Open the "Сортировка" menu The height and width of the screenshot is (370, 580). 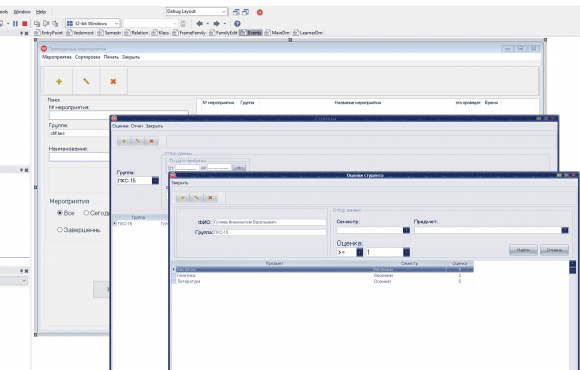87,57
